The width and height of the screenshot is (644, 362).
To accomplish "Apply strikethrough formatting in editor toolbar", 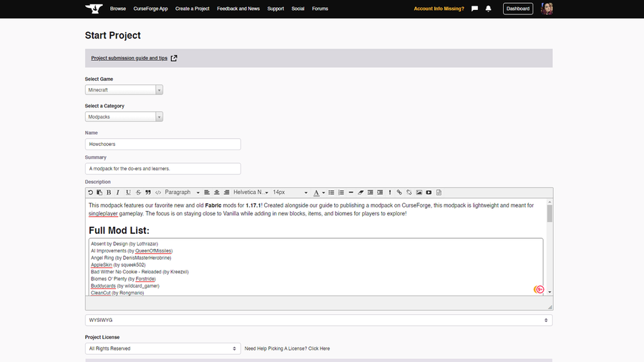I will tap(138, 192).
